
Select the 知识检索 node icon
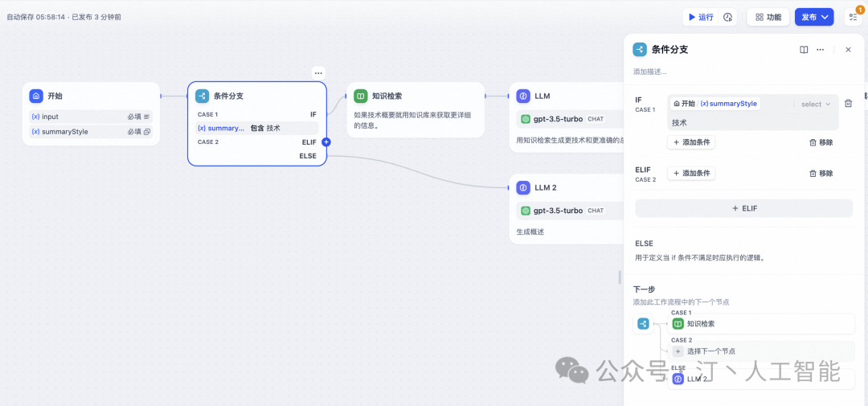pyautogui.click(x=360, y=96)
